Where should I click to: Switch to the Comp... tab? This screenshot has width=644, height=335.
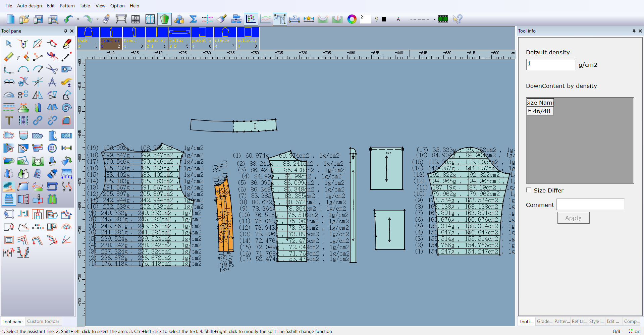tap(632, 321)
